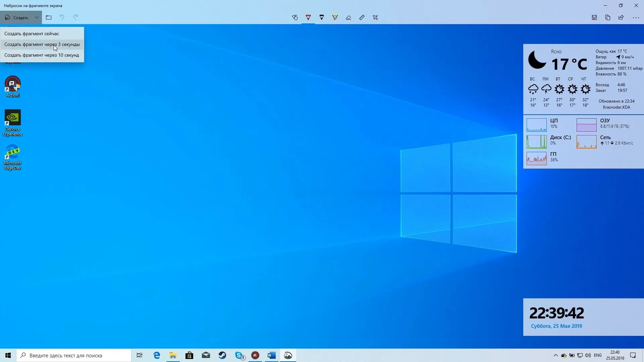Screen dimensions: 644x362
Task: Toggle touch writing tool
Action: (295, 17)
